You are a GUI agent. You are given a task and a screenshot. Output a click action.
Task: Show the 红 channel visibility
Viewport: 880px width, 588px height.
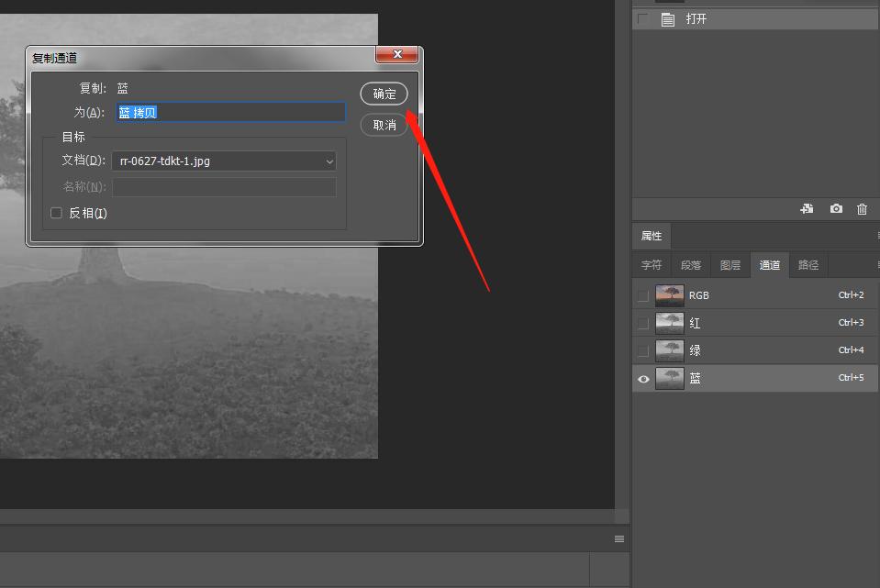click(643, 323)
